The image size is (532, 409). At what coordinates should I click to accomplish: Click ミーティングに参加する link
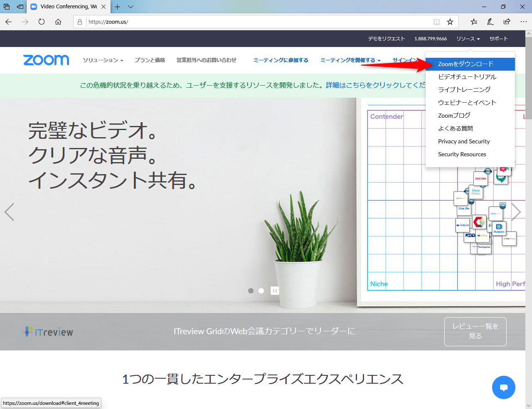click(x=281, y=60)
